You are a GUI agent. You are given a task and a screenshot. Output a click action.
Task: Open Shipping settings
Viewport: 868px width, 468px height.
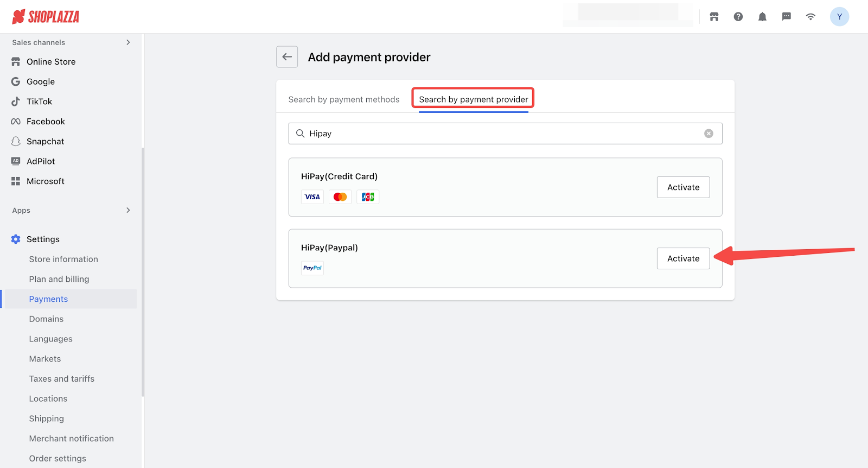(x=47, y=419)
